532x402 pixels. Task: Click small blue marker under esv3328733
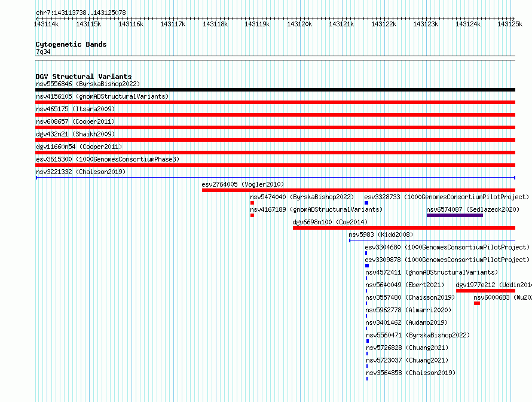point(366,203)
